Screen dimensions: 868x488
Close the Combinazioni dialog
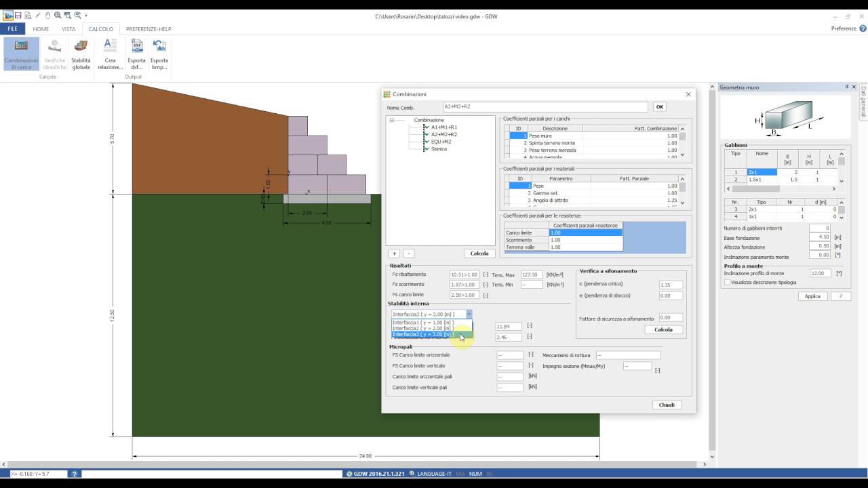click(688, 94)
